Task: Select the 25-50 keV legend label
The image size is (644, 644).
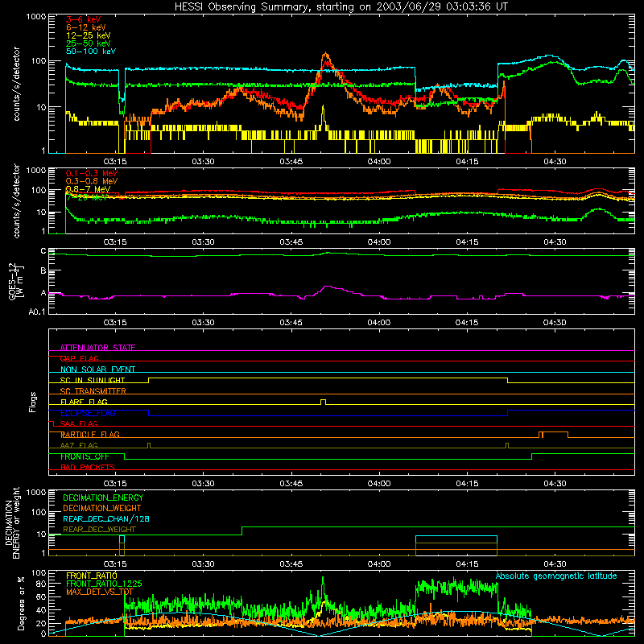Action: 89,43
